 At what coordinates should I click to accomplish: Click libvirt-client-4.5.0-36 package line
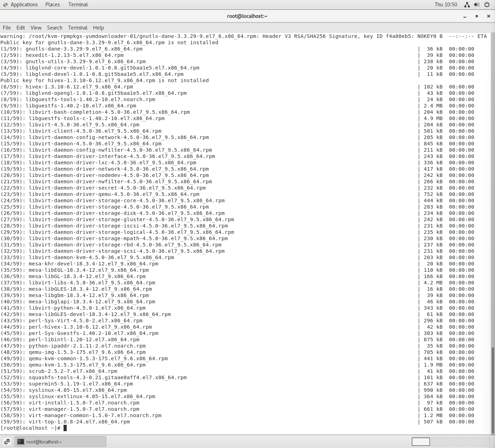[95, 131]
